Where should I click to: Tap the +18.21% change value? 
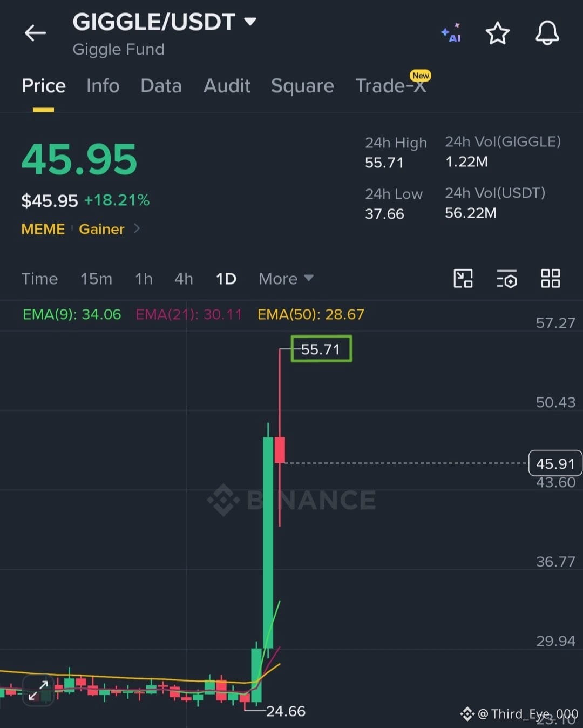click(x=117, y=200)
